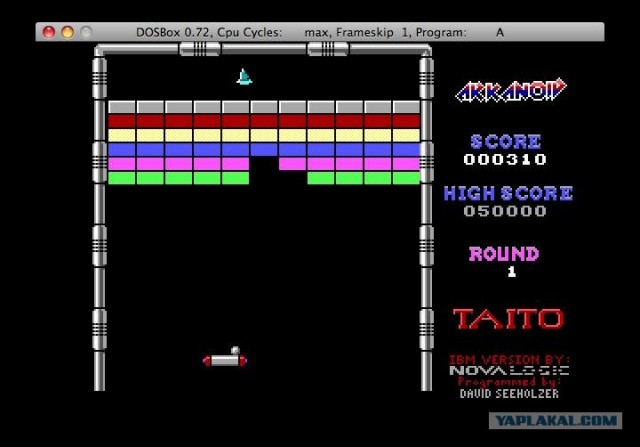Click the red TAITO logo
Viewport: 640px width, 447px height.
point(509,319)
